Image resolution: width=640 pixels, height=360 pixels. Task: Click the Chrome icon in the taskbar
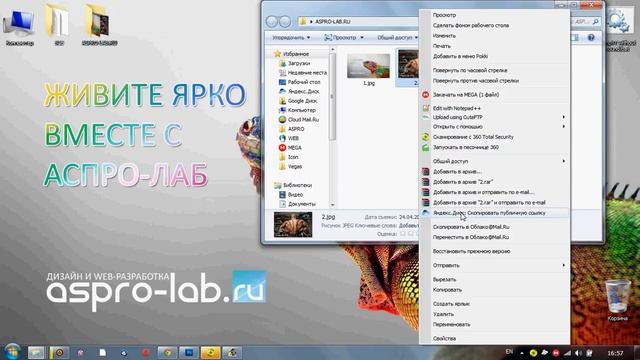coord(167,353)
